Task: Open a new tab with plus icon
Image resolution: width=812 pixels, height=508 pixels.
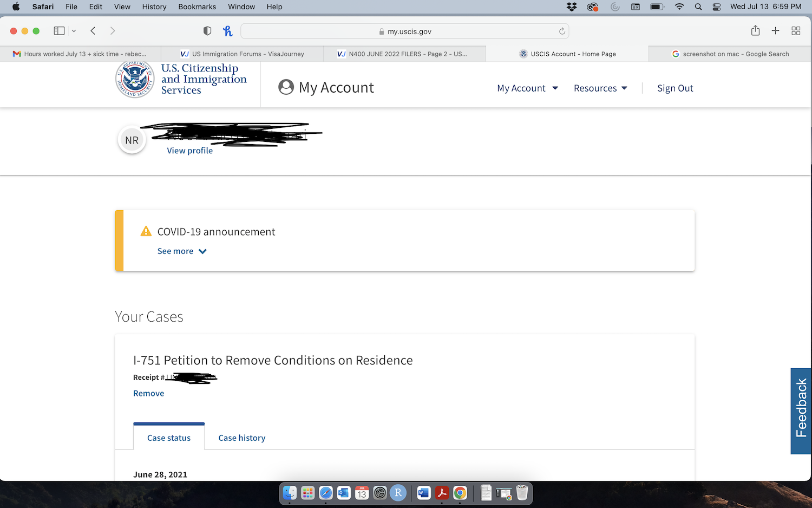Action: (775, 31)
